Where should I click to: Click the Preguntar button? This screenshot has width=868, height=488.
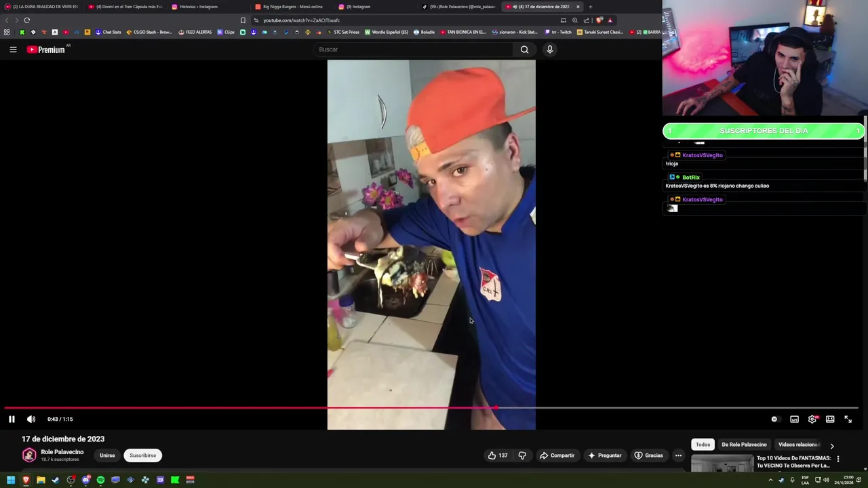[x=604, y=455]
